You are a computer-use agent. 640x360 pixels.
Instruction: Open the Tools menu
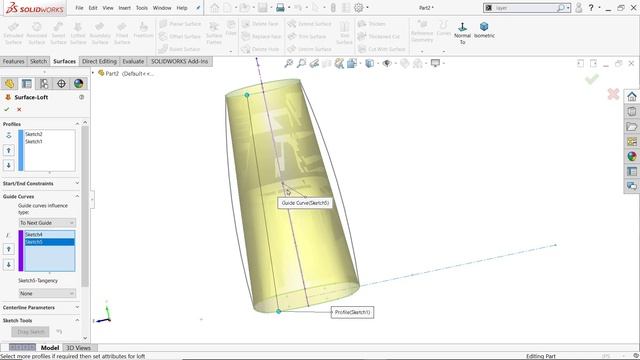(142, 8)
